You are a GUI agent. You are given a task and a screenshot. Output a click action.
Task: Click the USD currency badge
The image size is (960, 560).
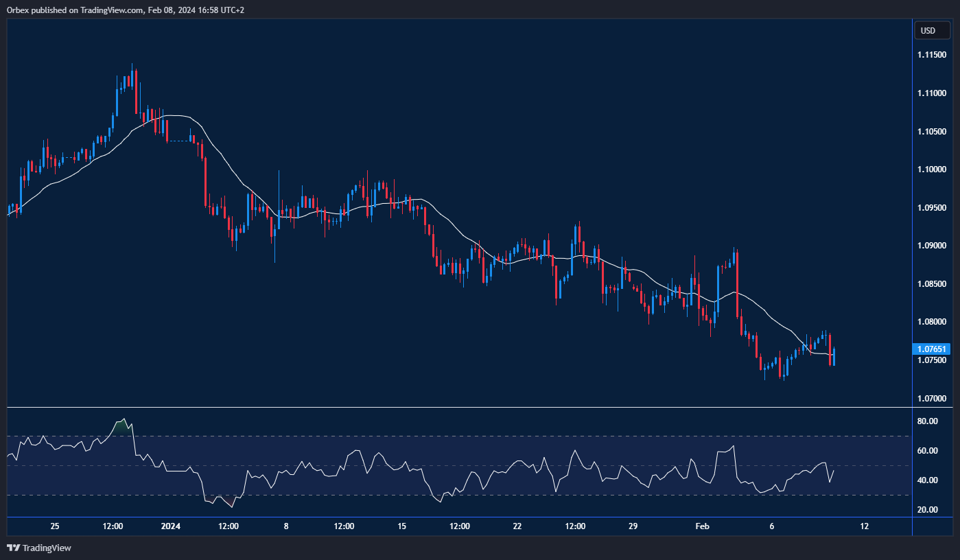pyautogui.click(x=931, y=30)
